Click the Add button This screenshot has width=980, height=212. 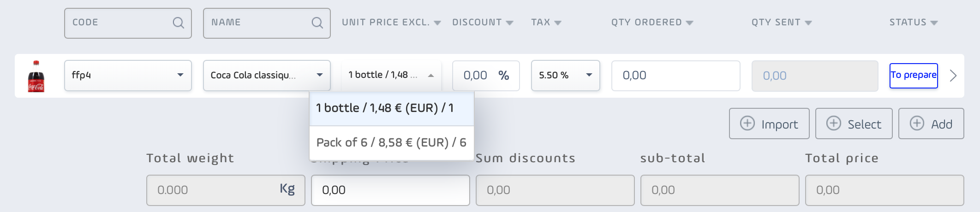pos(931,124)
